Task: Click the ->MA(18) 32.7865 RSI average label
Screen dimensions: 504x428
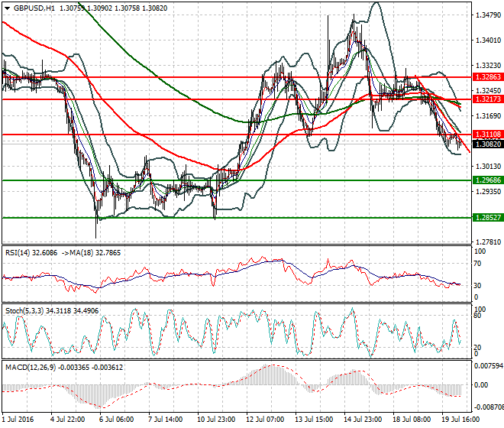Action: tap(92, 253)
